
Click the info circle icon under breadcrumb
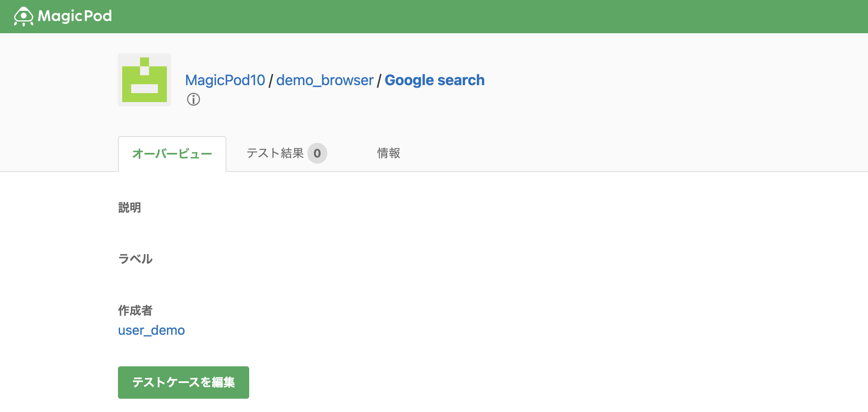[x=194, y=100]
